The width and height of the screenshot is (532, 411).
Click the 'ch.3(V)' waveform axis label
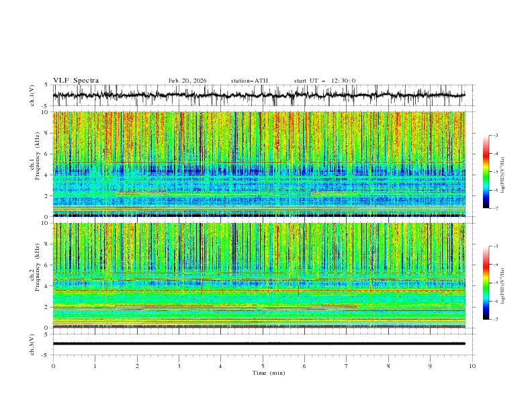[x=32, y=345]
